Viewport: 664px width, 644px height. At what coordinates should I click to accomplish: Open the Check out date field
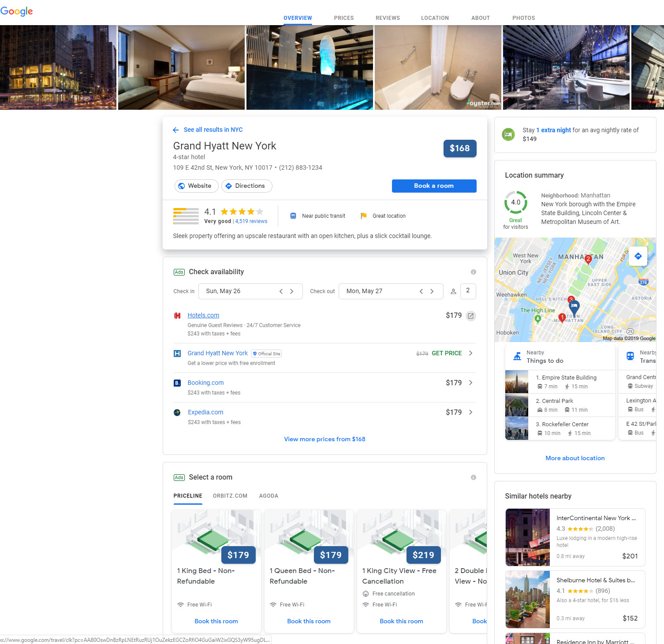click(x=391, y=291)
